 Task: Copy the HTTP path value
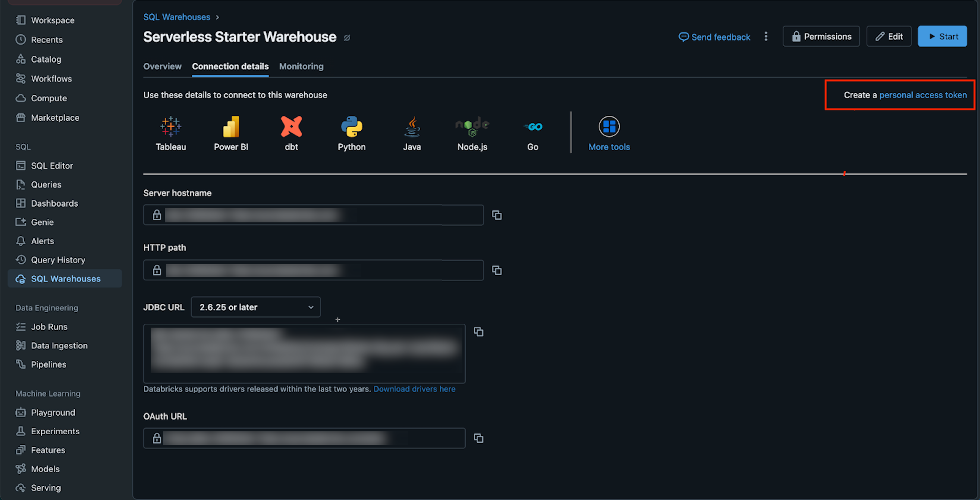pyautogui.click(x=496, y=270)
